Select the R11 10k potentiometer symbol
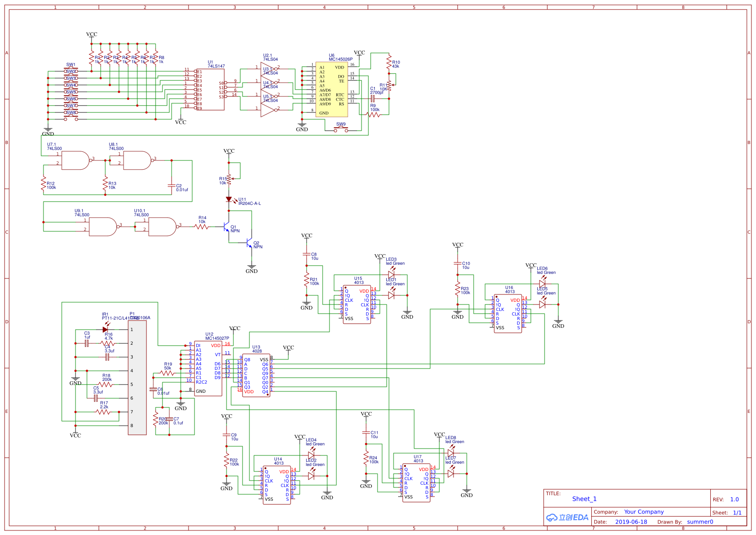This screenshot has height=535, width=756. (389, 86)
